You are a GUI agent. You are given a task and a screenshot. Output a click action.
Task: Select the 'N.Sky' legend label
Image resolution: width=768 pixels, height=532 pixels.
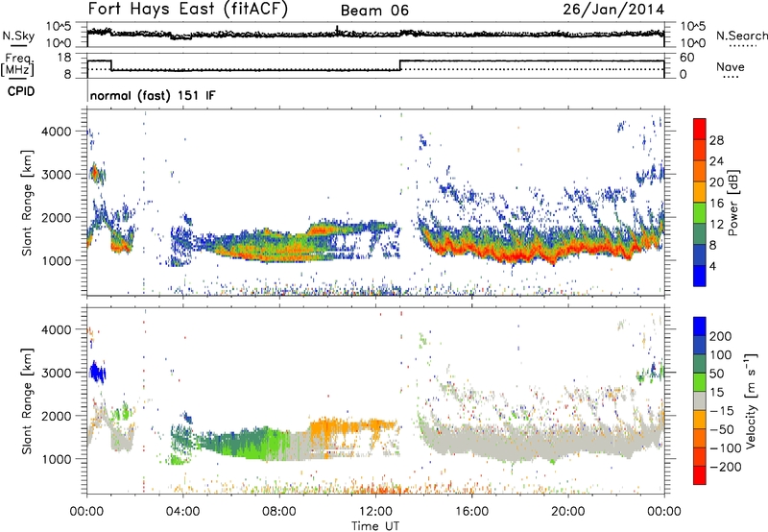coord(18,36)
